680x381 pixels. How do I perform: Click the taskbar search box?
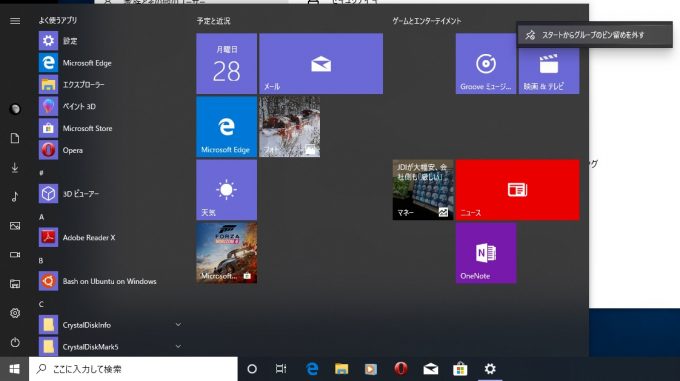[x=133, y=369]
